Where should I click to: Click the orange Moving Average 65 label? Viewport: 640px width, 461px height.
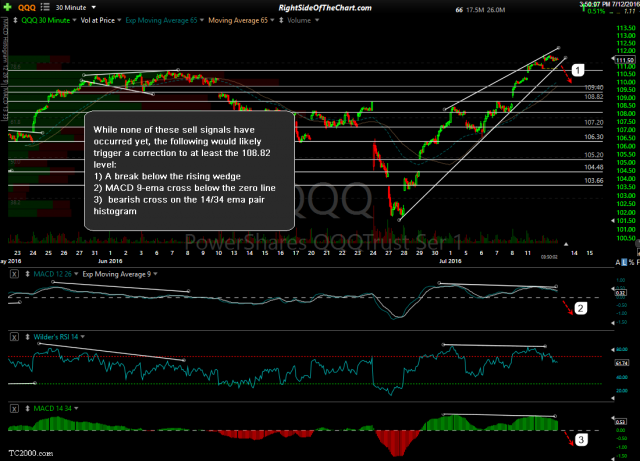pos(238,20)
